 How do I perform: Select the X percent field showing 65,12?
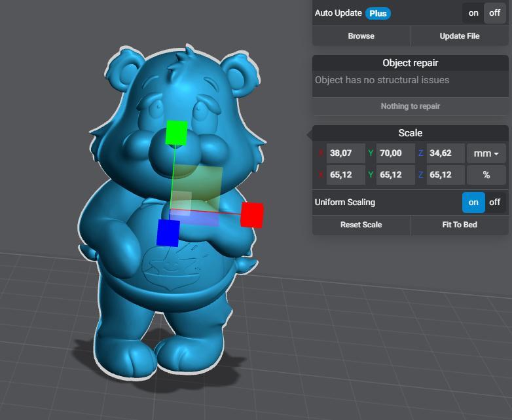(x=346, y=175)
